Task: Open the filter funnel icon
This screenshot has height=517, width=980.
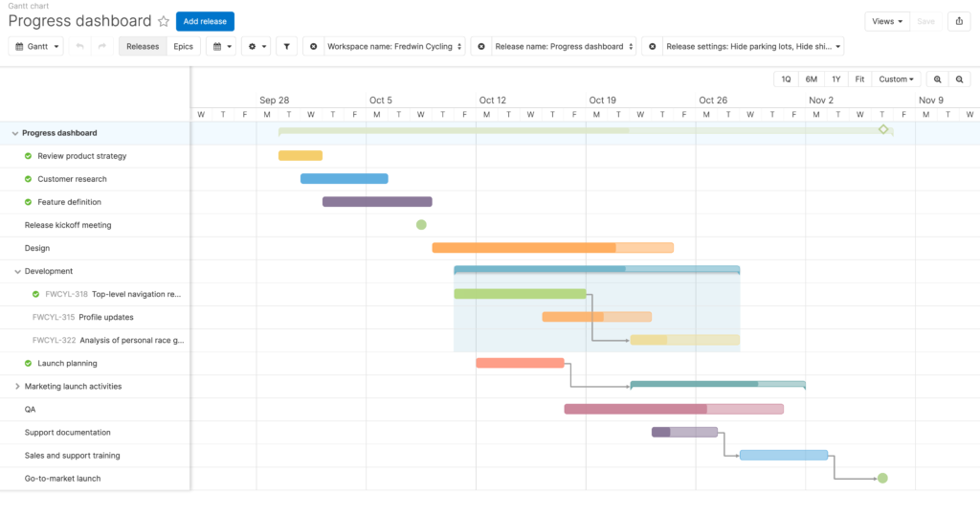Action: [x=286, y=46]
